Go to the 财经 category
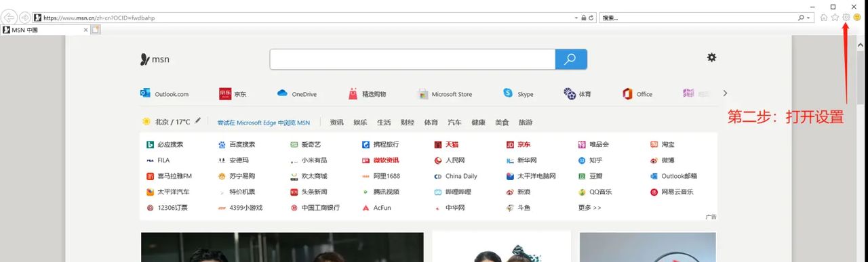This screenshot has height=262, width=868. pyautogui.click(x=407, y=123)
